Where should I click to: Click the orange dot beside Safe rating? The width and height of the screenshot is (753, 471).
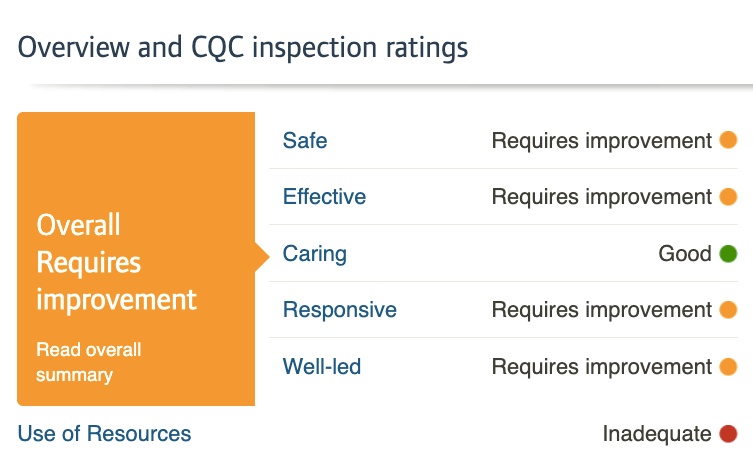pos(728,141)
